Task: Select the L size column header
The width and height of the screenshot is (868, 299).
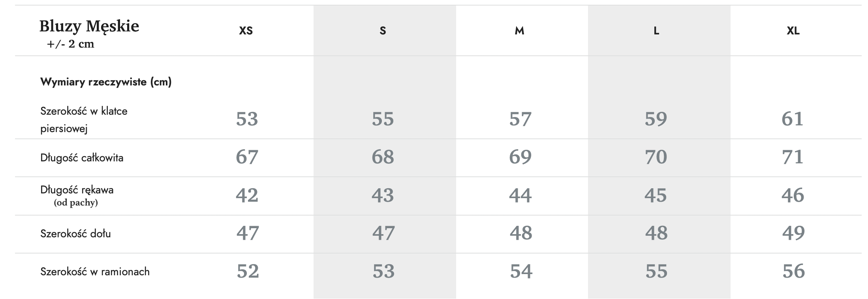Action: point(656,31)
